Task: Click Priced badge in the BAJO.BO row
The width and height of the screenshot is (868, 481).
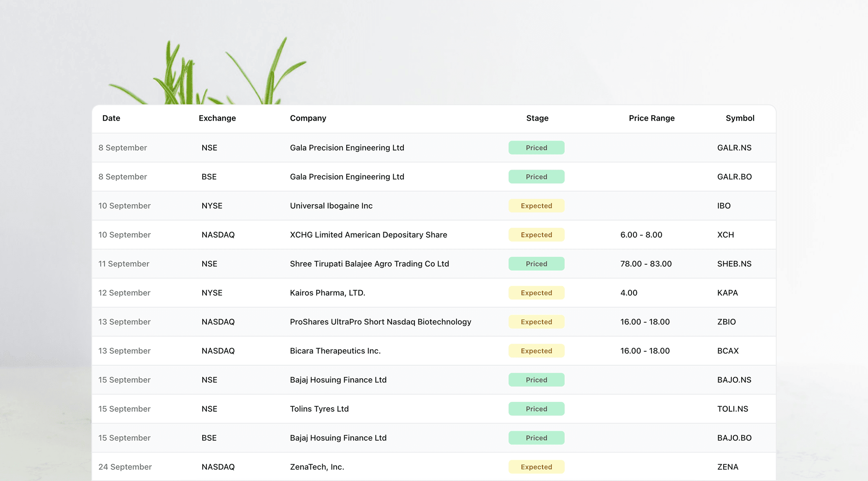Action: [536, 438]
